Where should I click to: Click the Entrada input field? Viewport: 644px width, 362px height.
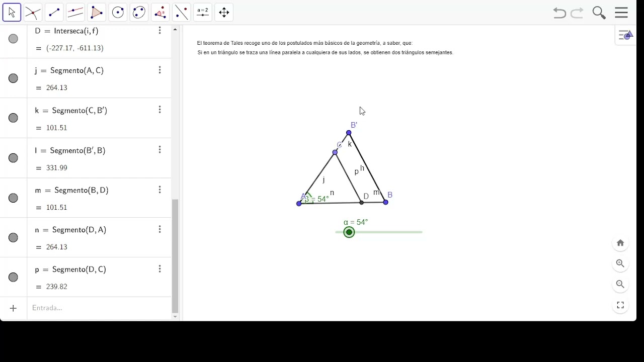click(x=98, y=308)
